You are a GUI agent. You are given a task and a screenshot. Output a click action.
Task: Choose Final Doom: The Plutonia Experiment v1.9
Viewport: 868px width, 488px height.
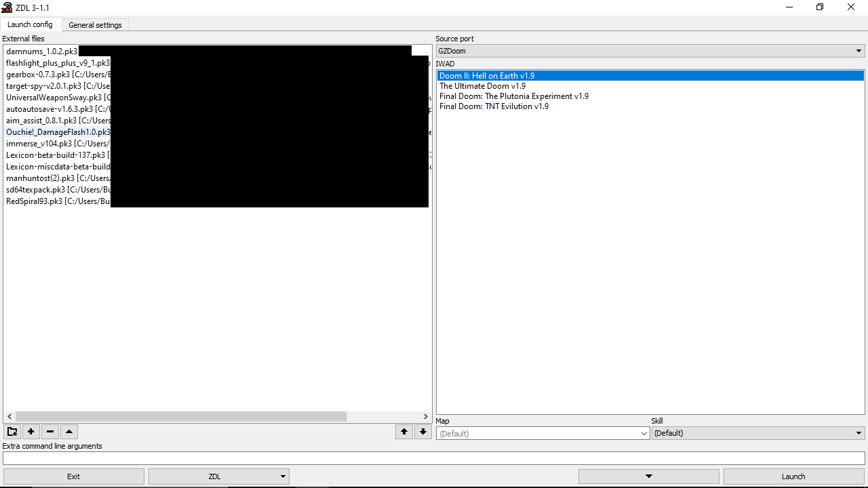[x=650, y=96]
